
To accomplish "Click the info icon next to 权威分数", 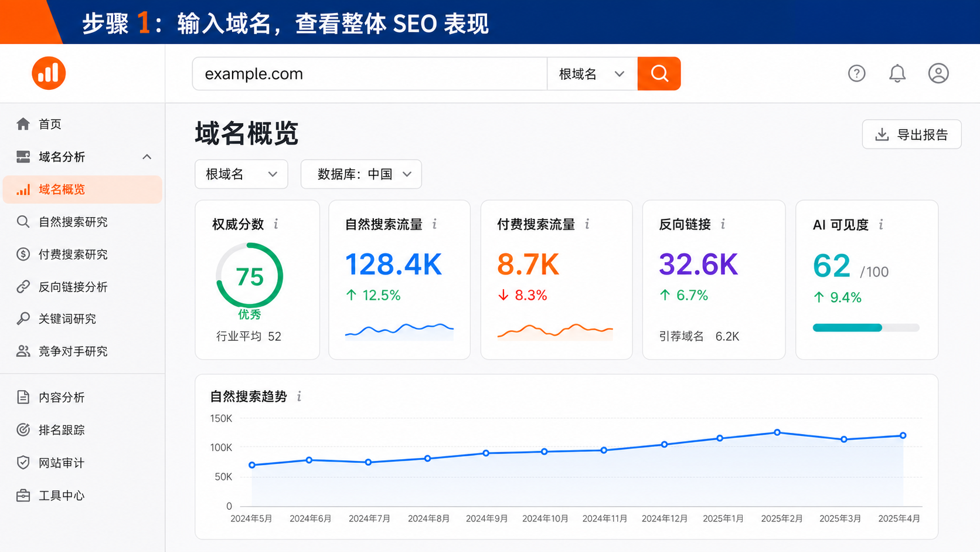I will point(276,224).
